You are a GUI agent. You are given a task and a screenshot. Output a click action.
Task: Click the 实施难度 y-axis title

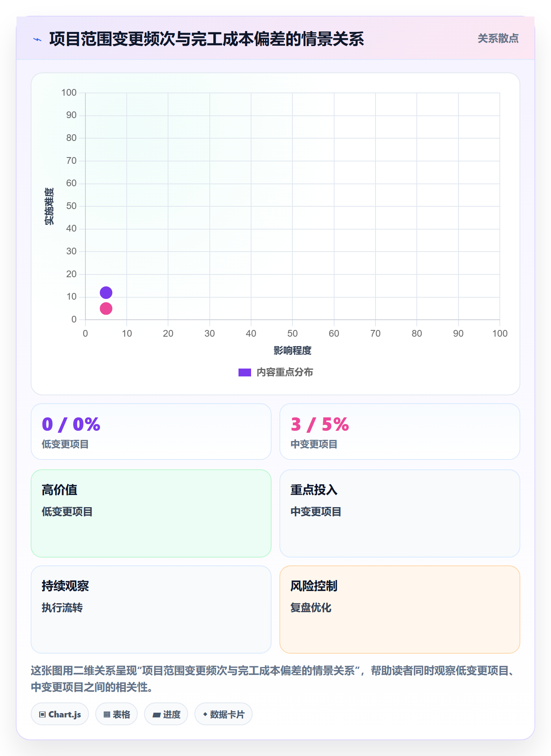49,206
